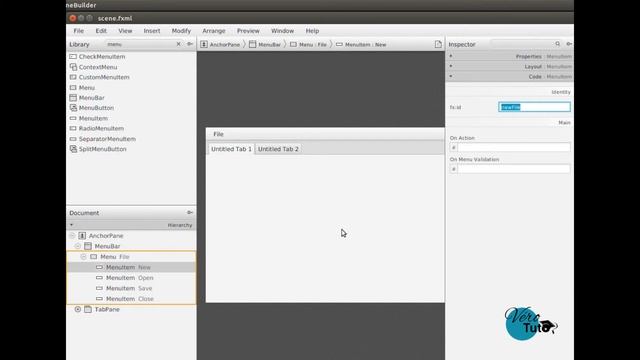
Task: Click the File menu in the design canvas
Action: coord(218,134)
